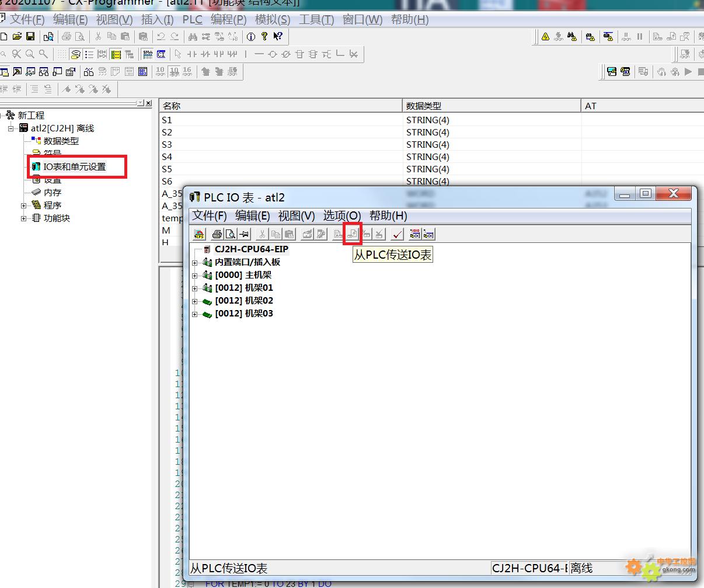Select the 内存 item in project tree

click(x=52, y=193)
